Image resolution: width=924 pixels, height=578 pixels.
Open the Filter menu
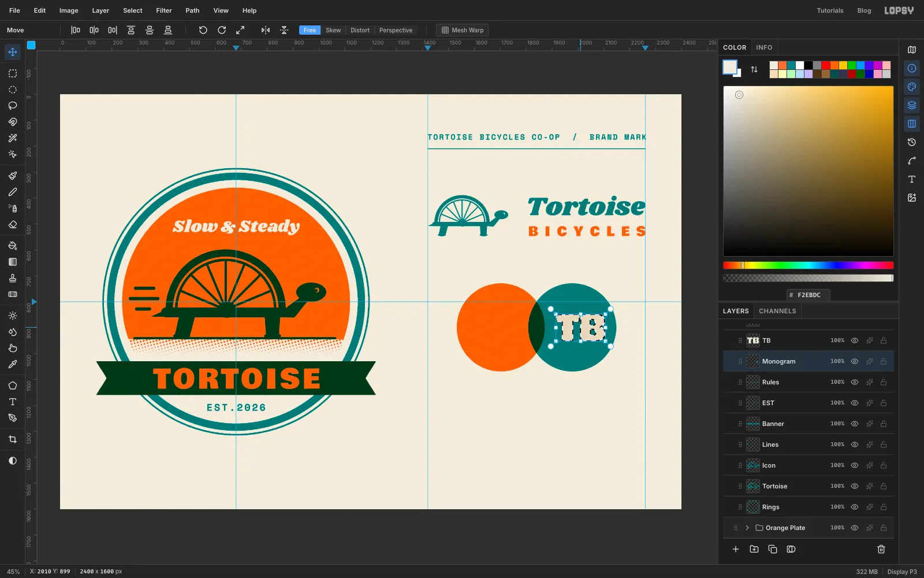coord(164,10)
